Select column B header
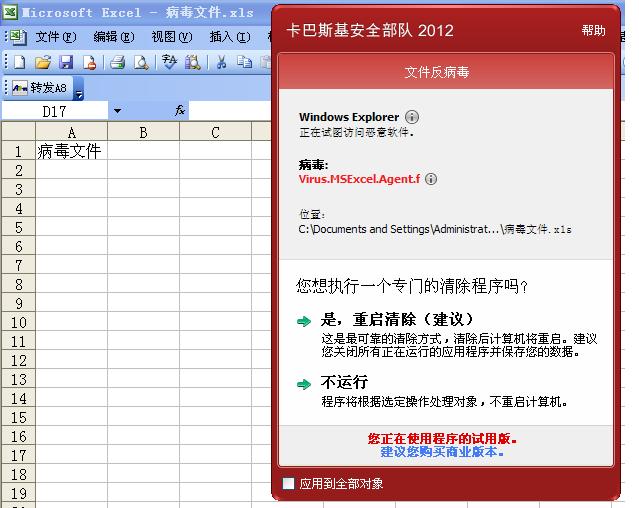The image size is (639, 508). tap(143, 132)
